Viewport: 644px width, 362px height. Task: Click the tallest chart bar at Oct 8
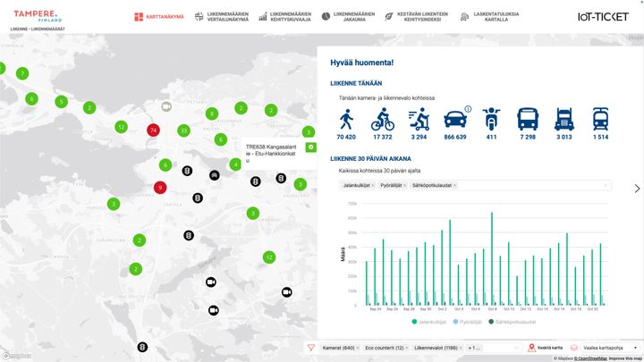[492, 259]
